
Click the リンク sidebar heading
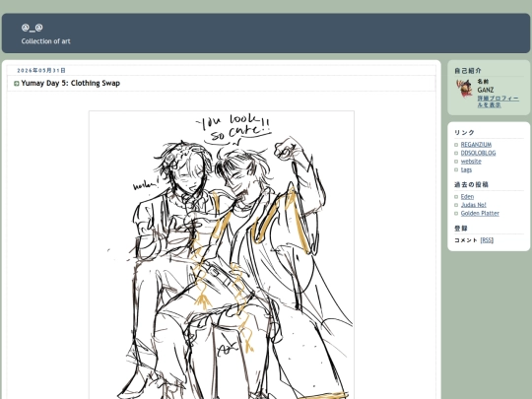point(464,133)
